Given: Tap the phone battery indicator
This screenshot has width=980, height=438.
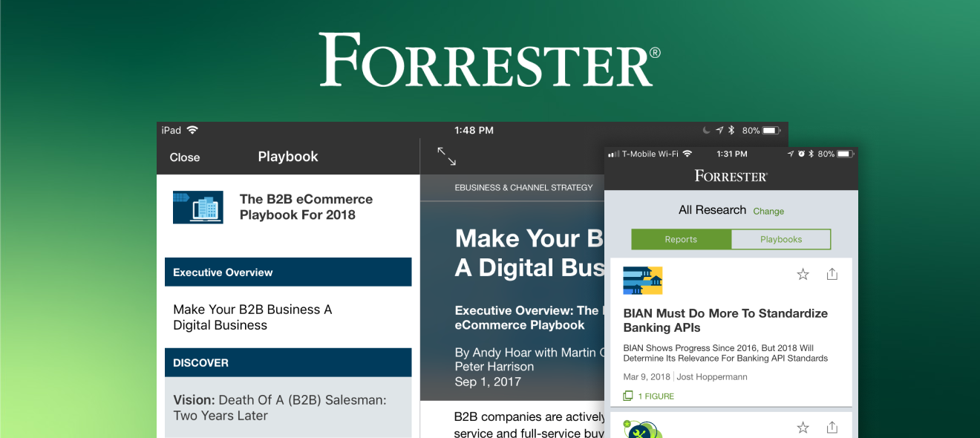Looking at the screenshot, I should 846,154.
